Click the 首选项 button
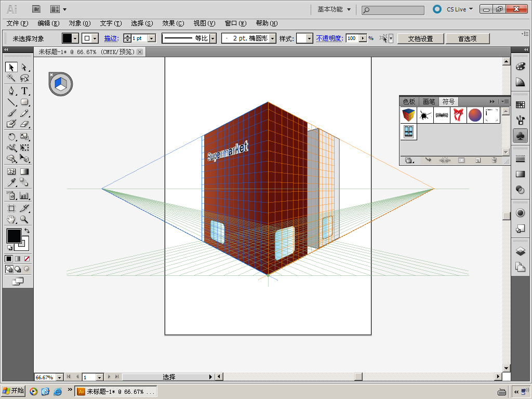 coord(467,38)
